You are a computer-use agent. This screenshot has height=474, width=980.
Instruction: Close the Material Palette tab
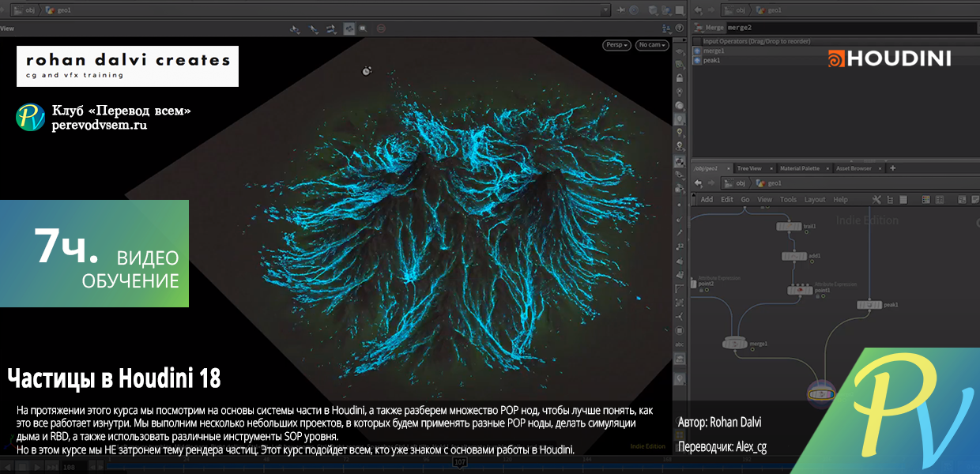(x=827, y=168)
